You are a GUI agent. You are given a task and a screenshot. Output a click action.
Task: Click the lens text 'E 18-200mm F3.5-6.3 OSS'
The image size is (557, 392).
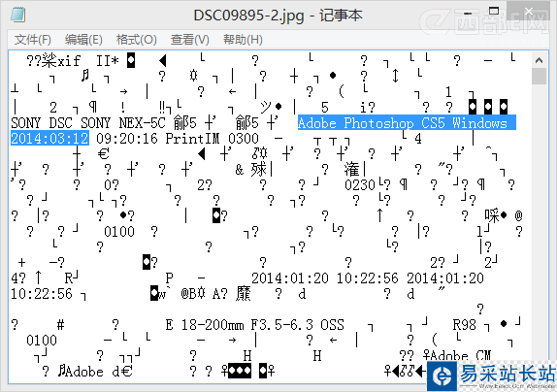point(255,325)
